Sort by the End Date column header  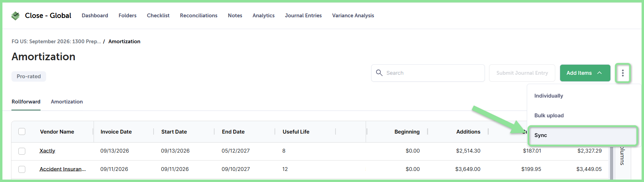[x=233, y=132]
